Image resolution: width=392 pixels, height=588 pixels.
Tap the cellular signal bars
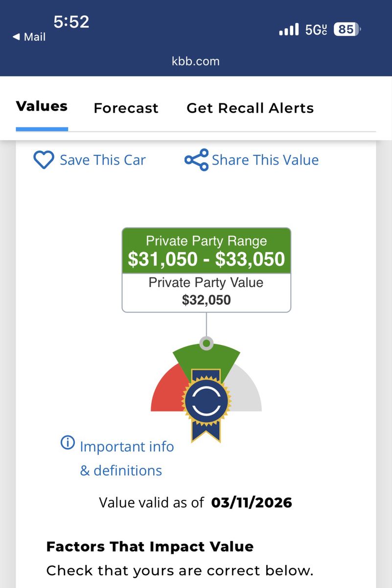pos(289,30)
